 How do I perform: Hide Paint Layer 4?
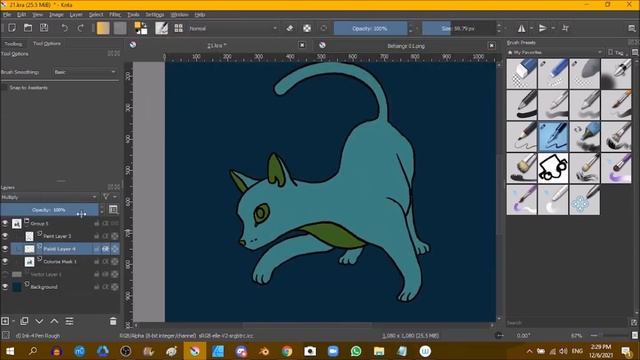[x=5, y=249]
